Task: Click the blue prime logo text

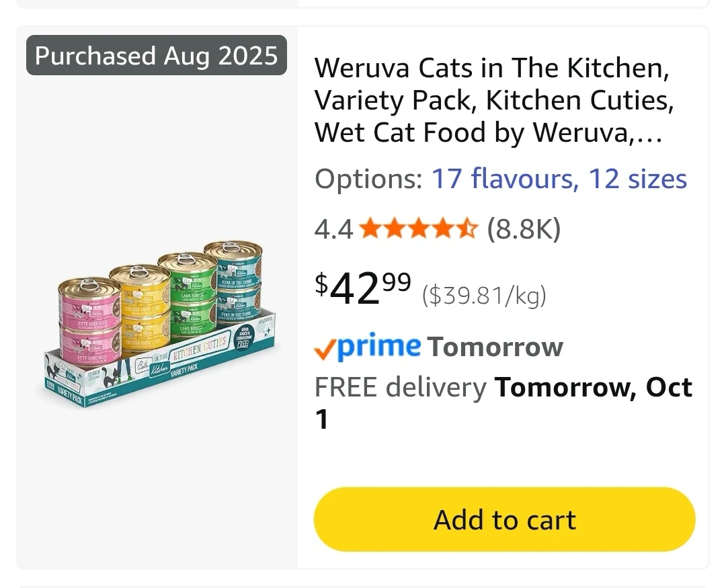Action: pos(378,346)
